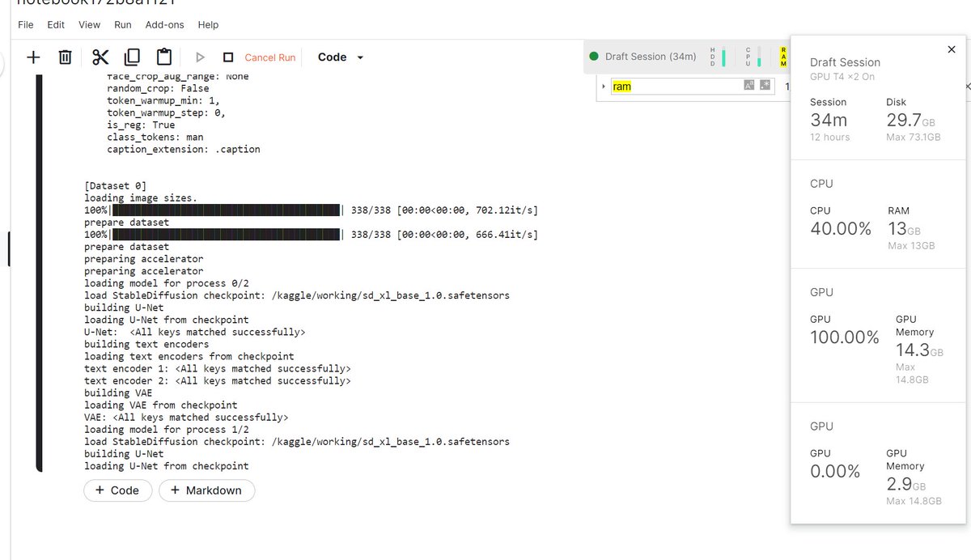971x560 pixels.
Task: Open the File menu
Action: tap(26, 25)
